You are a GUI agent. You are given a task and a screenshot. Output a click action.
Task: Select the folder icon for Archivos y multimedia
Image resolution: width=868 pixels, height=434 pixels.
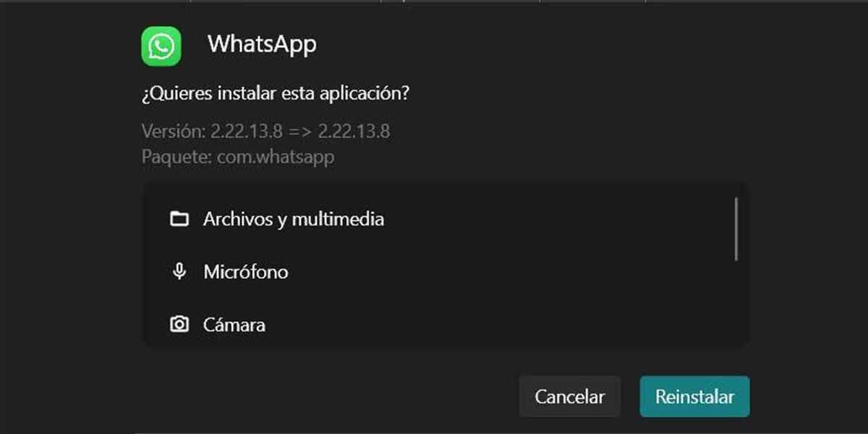[179, 218]
